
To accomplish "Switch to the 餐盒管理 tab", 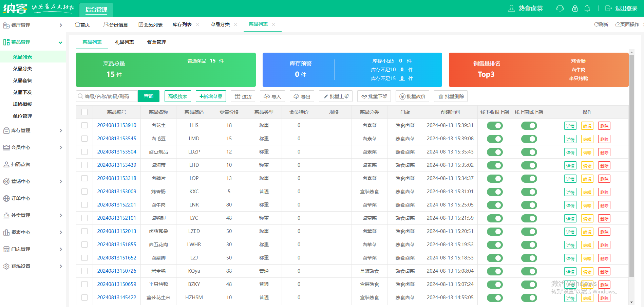I will 156,42.
